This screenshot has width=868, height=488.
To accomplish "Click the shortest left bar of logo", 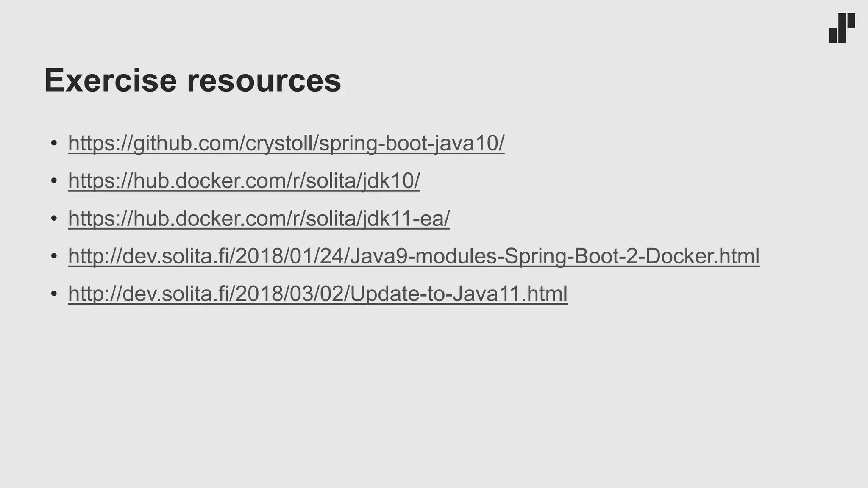I will pyautogui.click(x=833, y=35).
